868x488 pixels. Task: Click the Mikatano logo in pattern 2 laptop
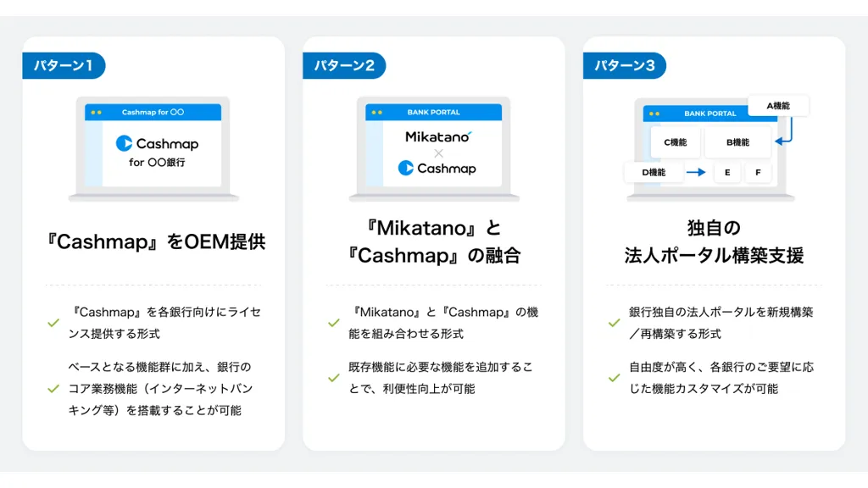click(x=438, y=136)
